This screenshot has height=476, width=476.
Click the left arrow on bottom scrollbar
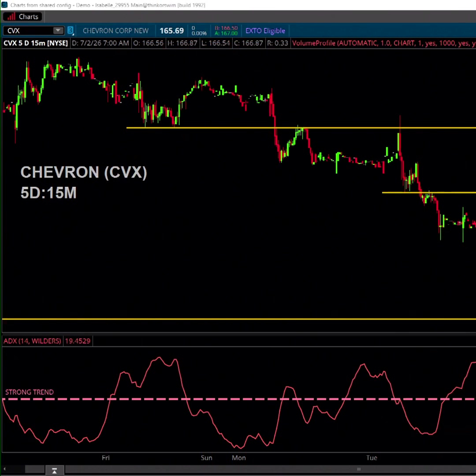[4, 469]
